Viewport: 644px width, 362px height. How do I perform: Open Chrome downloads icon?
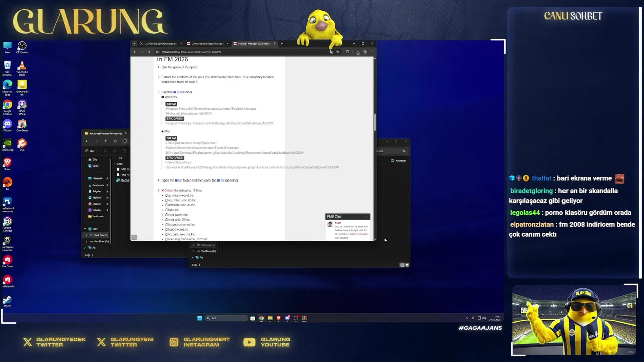tap(358, 52)
